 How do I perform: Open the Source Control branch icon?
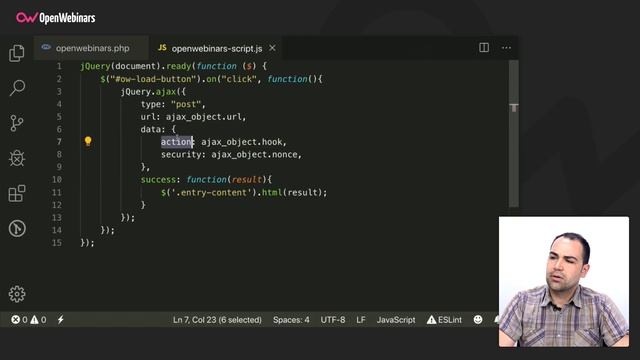pos(17,123)
